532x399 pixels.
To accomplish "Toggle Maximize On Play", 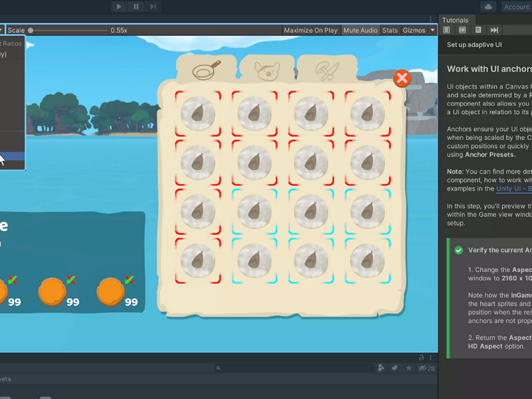I will [x=311, y=30].
